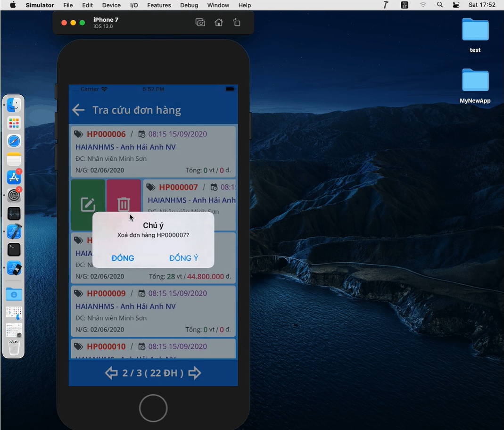Open Safari from the Dock
The width and height of the screenshot is (504, 430).
14,141
